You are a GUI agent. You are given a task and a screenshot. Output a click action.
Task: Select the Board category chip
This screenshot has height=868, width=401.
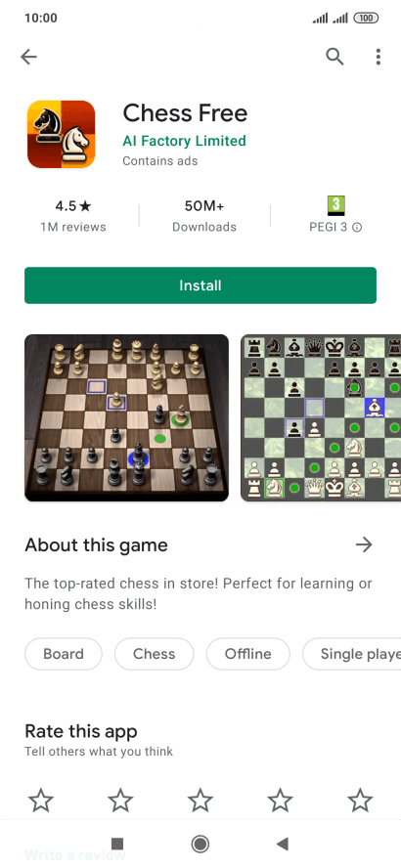(64, 654)
